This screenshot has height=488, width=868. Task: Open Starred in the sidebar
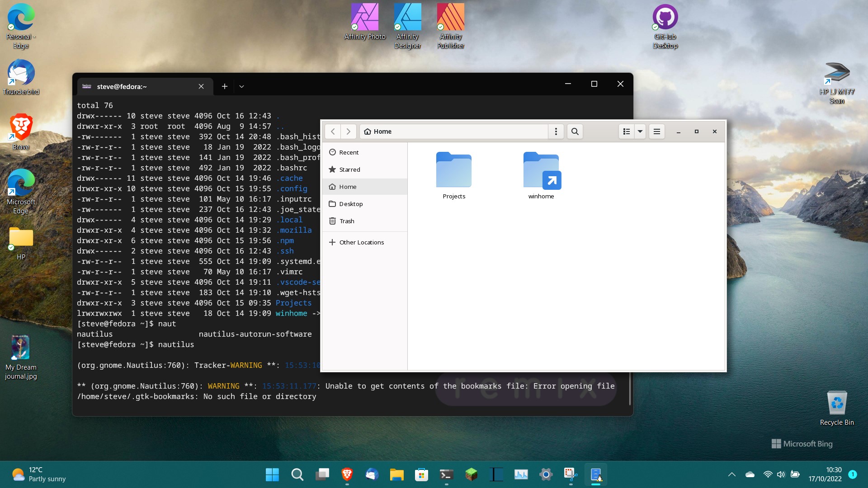(349, 169)
